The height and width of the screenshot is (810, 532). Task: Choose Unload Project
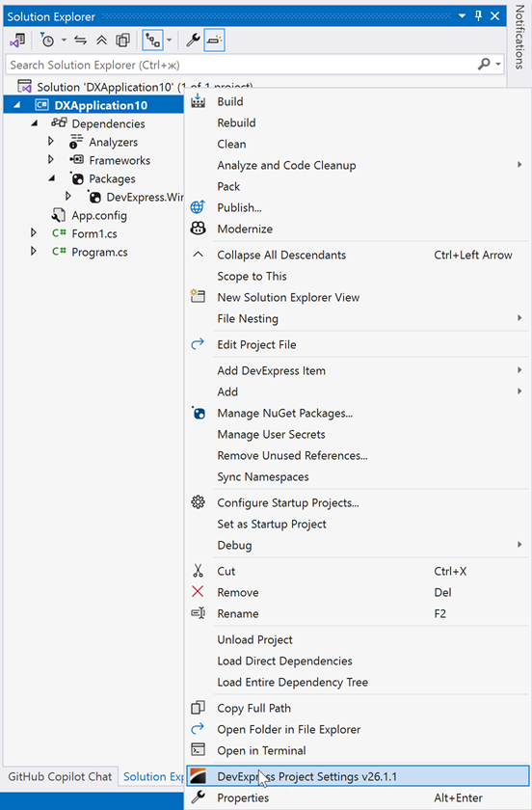(254, 639)
